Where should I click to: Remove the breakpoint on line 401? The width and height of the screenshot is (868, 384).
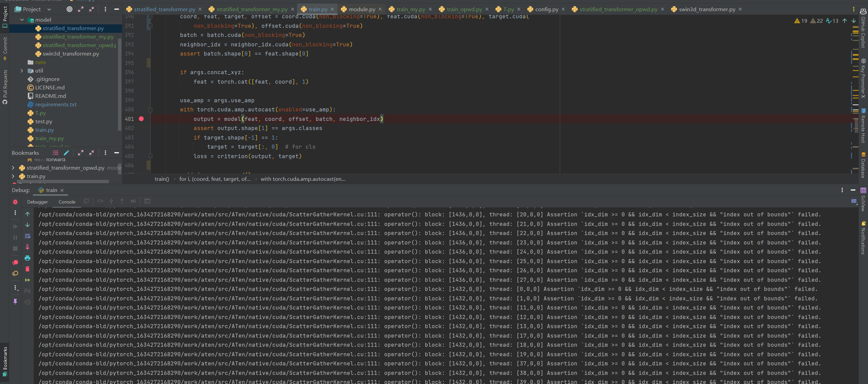141,119
